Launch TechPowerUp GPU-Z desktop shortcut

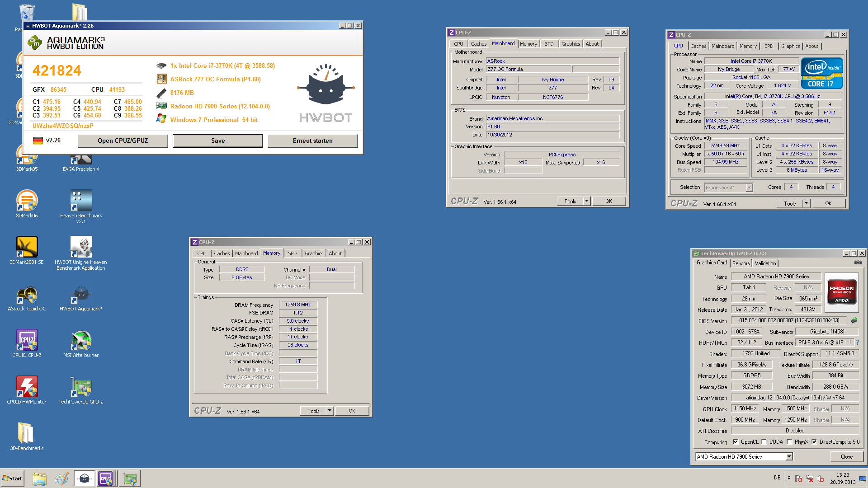[x=81, y=390]
